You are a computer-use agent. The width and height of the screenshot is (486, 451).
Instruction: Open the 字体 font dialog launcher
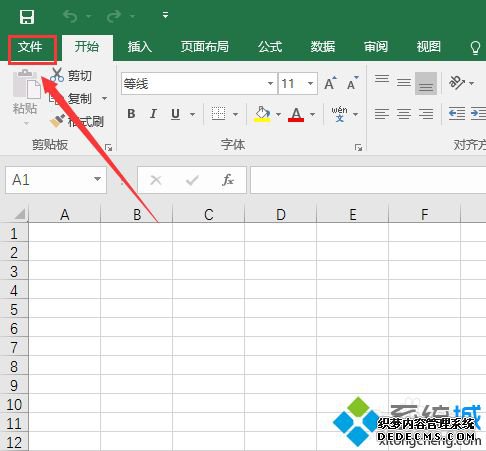pyautogui.click(x=358, y=148)
